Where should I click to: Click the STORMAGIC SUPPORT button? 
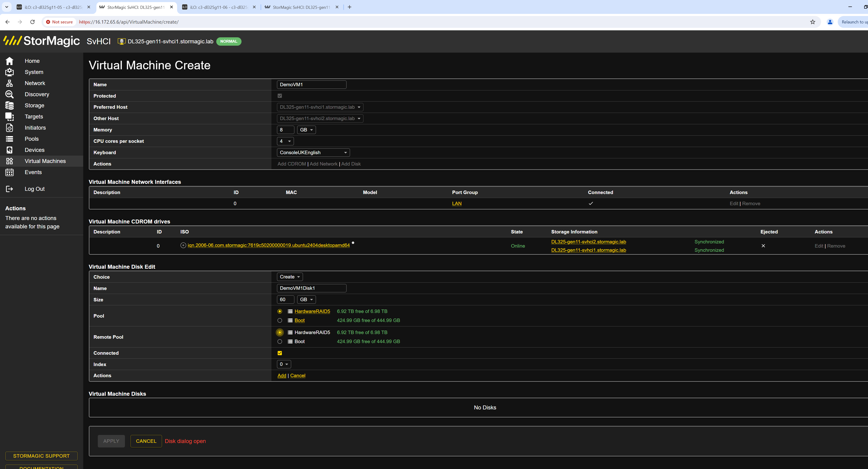[x=41, y=456]
